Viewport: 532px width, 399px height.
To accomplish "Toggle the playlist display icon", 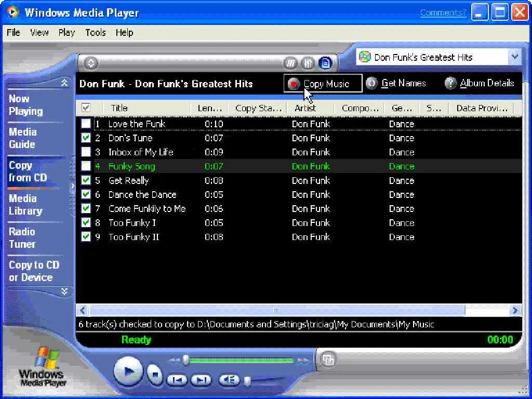I will (x=325, y=63).
